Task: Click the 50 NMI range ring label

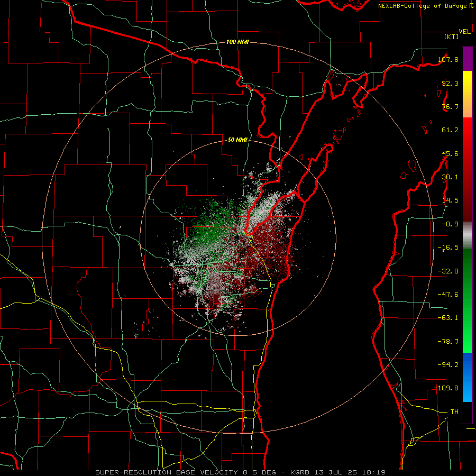Action: click(x=237, y=140)
